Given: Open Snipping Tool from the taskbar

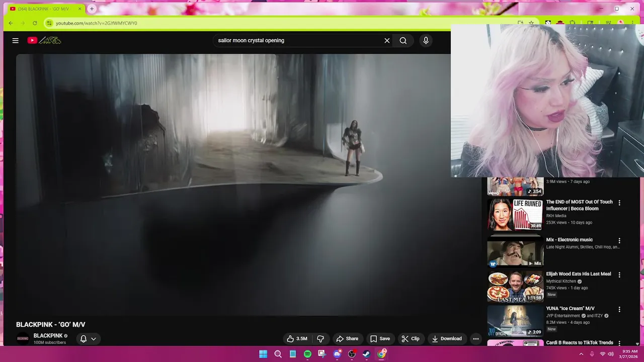Looking at the screenshot, I should 322,354.
